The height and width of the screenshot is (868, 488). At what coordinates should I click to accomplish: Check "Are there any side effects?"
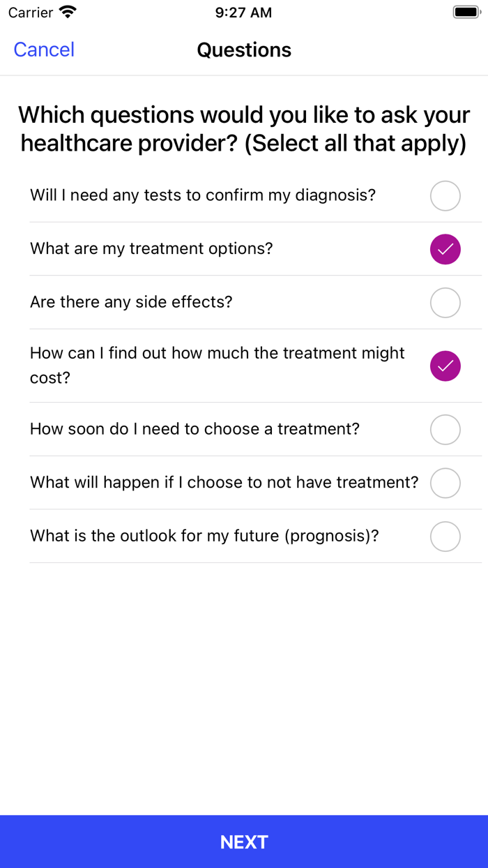coord(445,303)
